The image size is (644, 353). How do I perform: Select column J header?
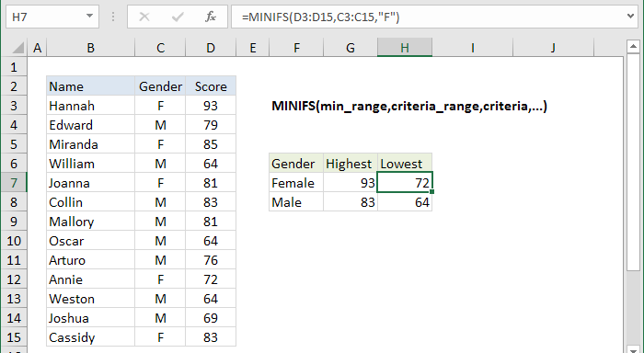click(x=553, y=48)
